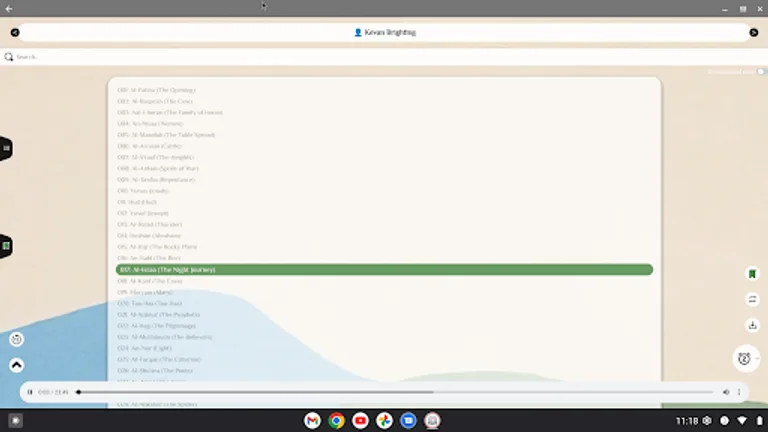The image size is (768, 432).
Task: Select surah 004 An-Nisaa (Women)
Action: 150,124
